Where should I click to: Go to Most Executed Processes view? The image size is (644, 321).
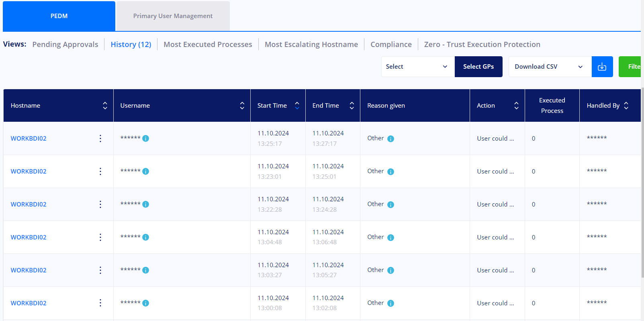[x=208, y=45]
